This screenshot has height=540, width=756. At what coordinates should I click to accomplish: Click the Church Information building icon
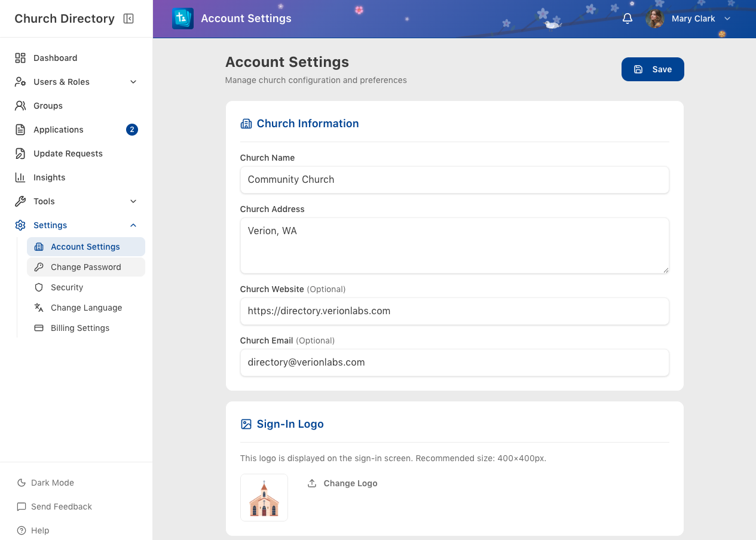(246, 124)
